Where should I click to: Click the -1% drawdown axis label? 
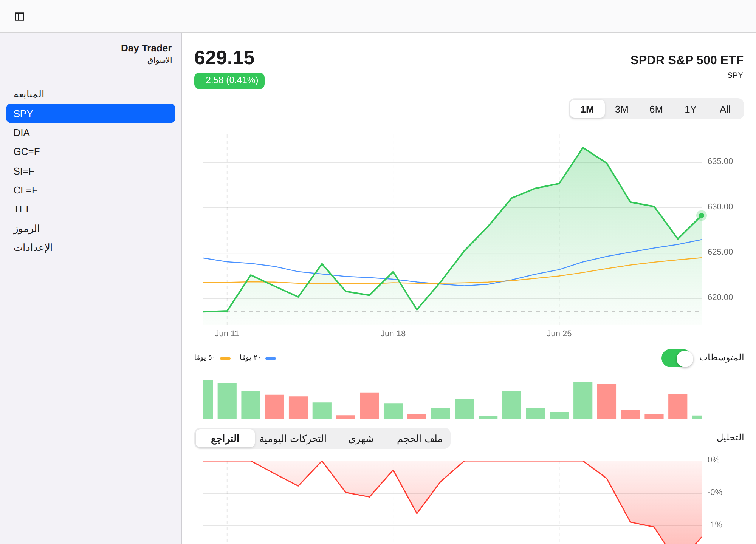coord(715,525)
